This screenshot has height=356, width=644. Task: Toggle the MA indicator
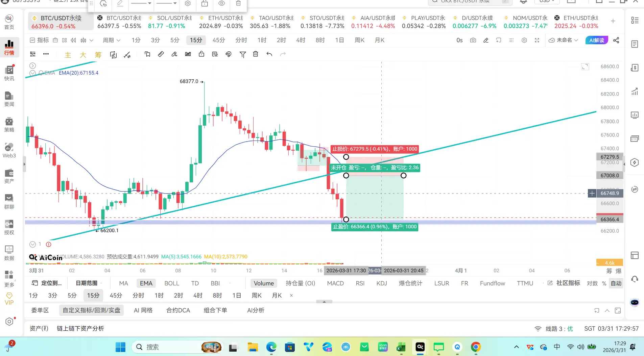click(x=123, y=283)
